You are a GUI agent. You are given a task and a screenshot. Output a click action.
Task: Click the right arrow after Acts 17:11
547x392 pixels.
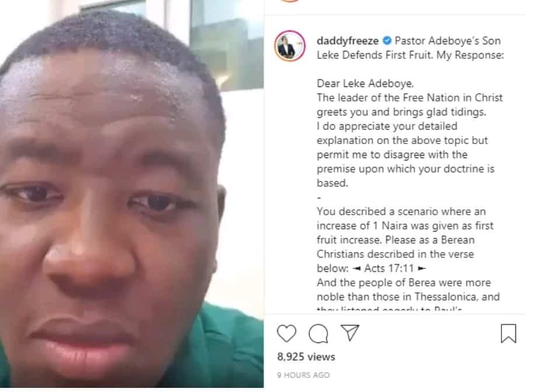point(421,269)
